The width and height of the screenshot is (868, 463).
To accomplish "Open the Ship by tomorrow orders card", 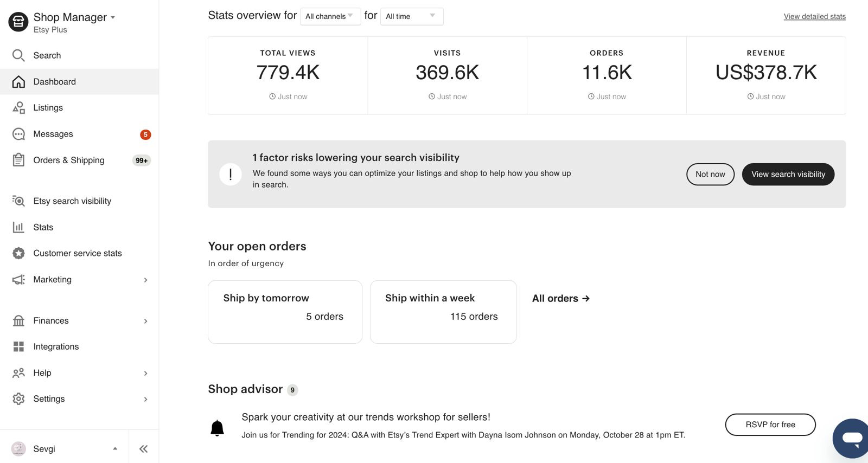I will 285,312.
